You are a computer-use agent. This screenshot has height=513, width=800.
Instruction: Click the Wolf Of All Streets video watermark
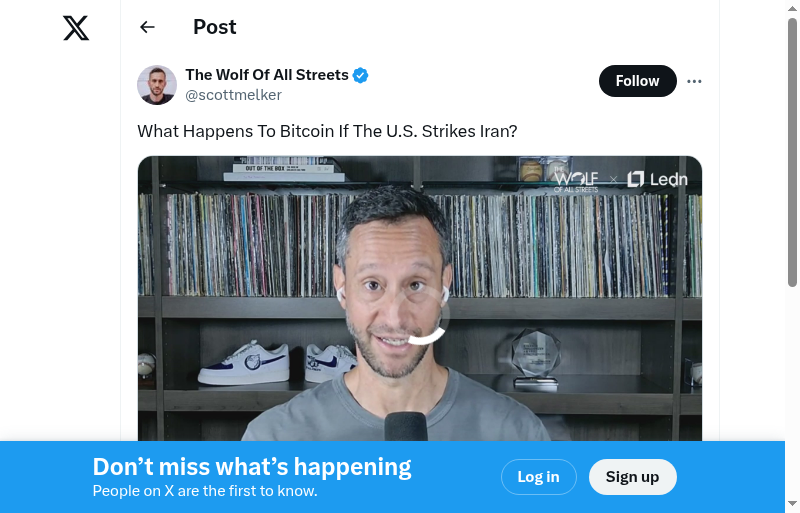(576, 181)
